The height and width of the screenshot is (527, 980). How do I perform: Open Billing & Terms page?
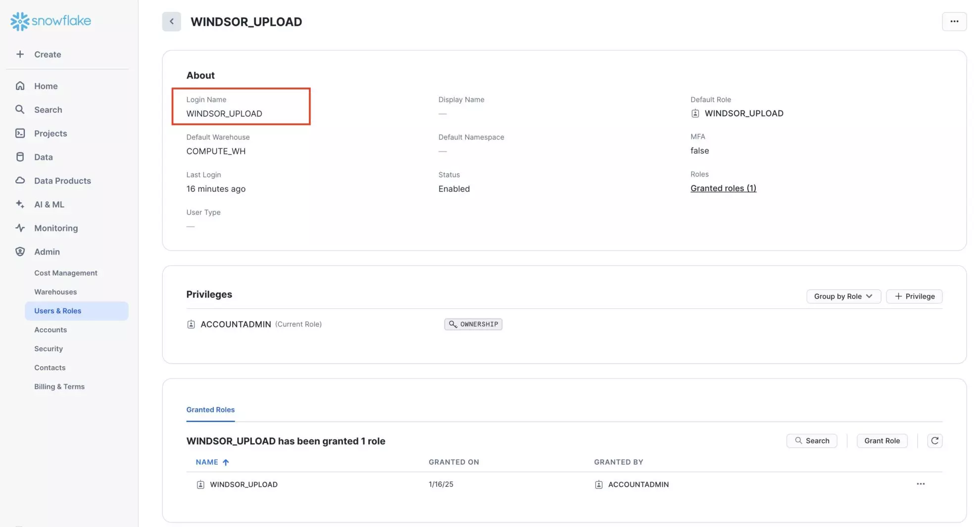click(59, 386)
